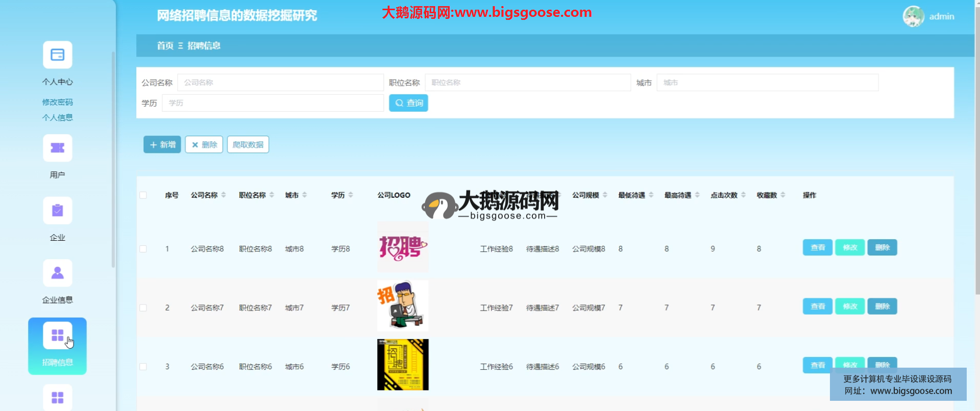Open the 企业 clipboard icon
Screen dimensions: 980x411
tap(57, 211)
